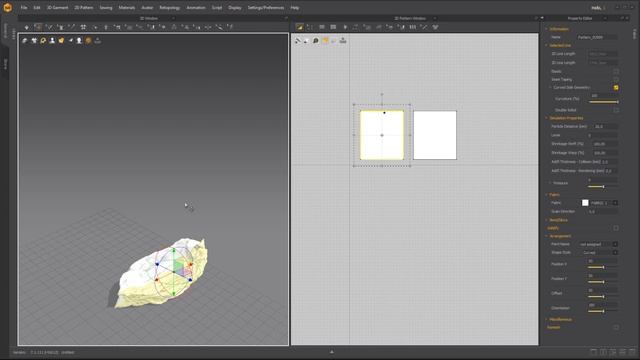Toggle the garment display icon in 3D view
The height and width of the screenshot is (360, 640).
[x=25, y=40]
